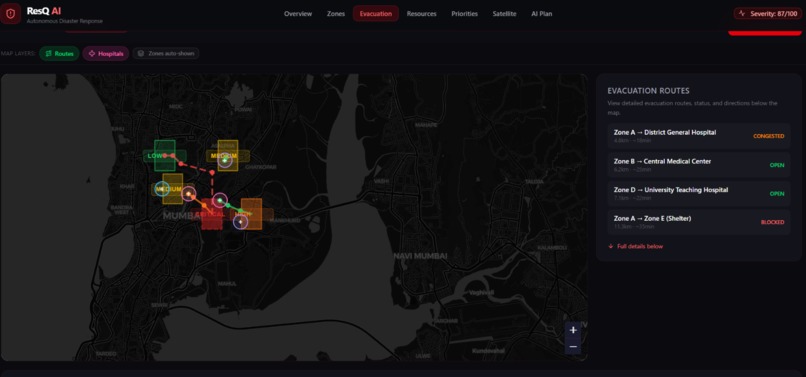The width and height of the screenshot is (806, 377).
Task: Click the down arrow beside Full details below
Action: 611,246
